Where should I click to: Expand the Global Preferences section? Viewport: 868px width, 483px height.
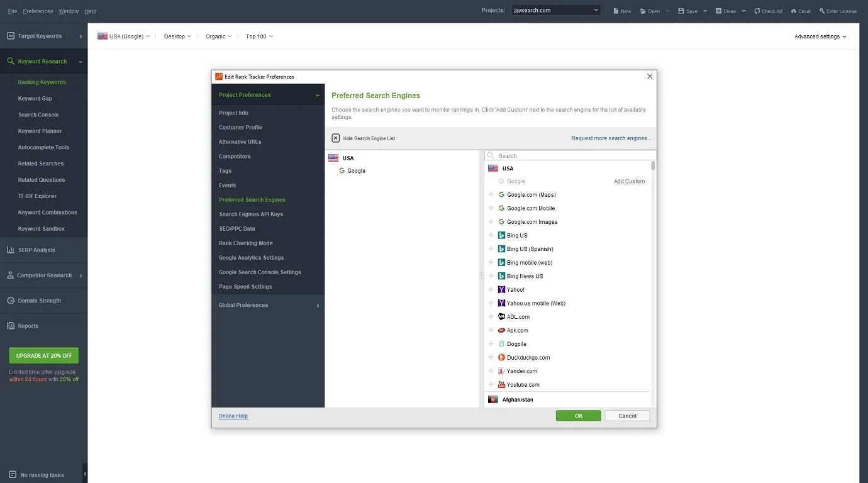coord(268,305)
